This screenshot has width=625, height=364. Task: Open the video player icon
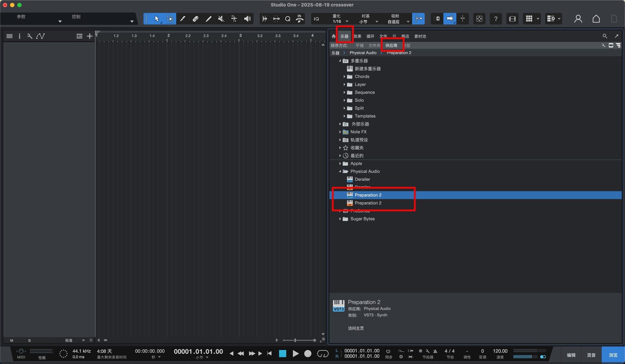[x=512, y=19]
